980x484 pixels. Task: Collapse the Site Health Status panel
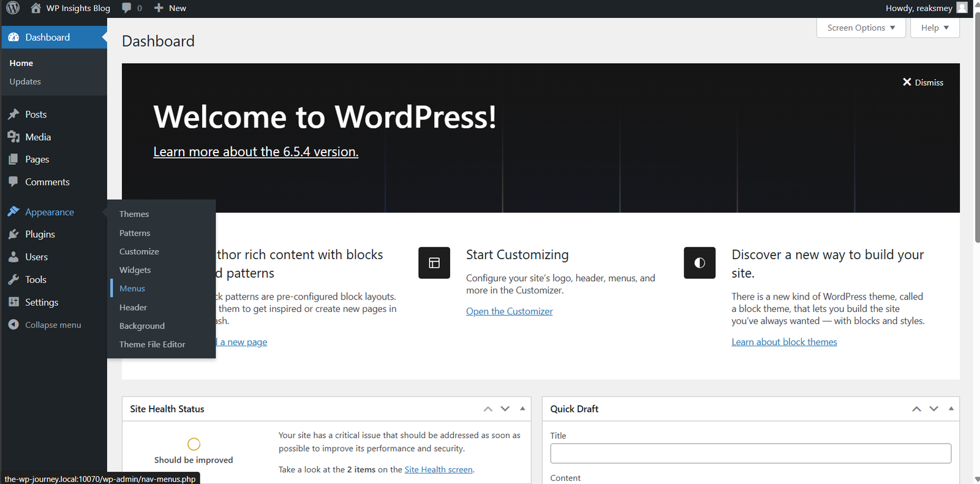click(522, 409)
